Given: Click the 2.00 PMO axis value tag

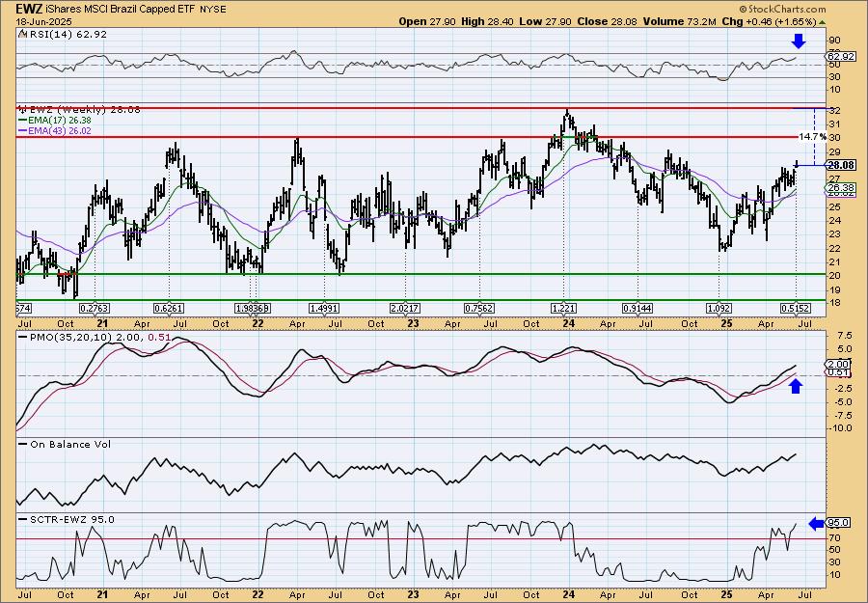Looking at the screenshot, I should [x=838, y=364].
